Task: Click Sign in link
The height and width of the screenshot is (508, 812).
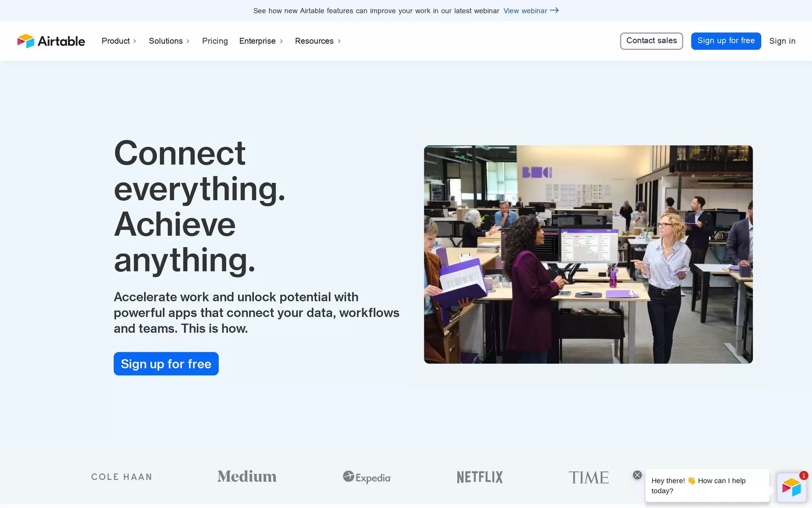Action: coord(782,41)
